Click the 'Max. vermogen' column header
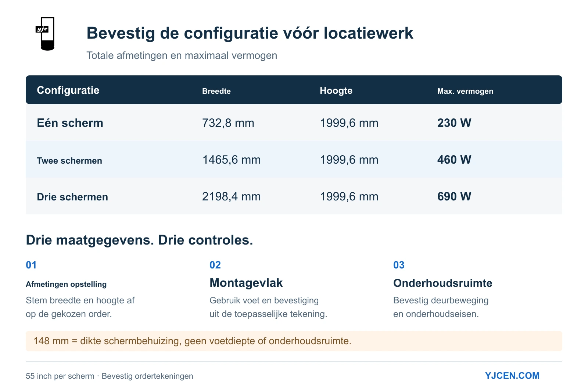Viewport: 588px width, 392px height. (465, 91)
